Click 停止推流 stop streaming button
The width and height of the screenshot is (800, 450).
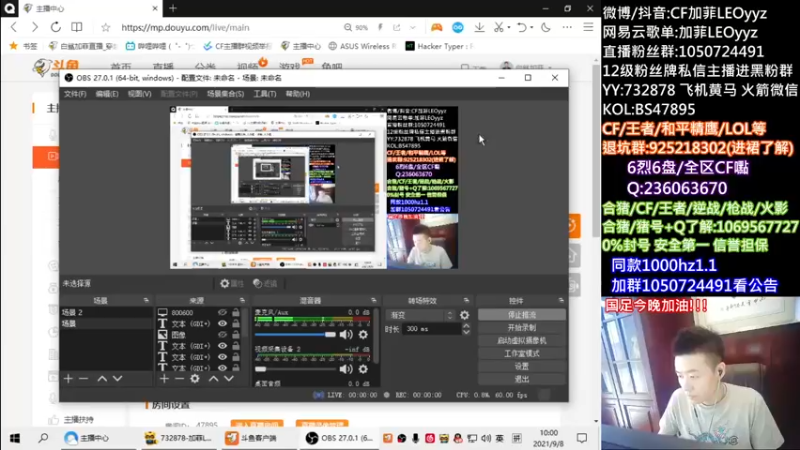(x=521, y=315)
